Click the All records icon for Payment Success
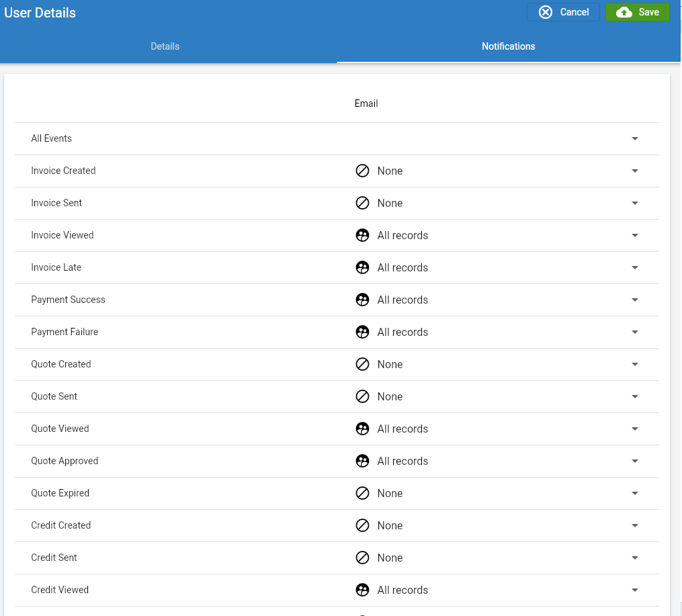682x616 pixels. 363,300
